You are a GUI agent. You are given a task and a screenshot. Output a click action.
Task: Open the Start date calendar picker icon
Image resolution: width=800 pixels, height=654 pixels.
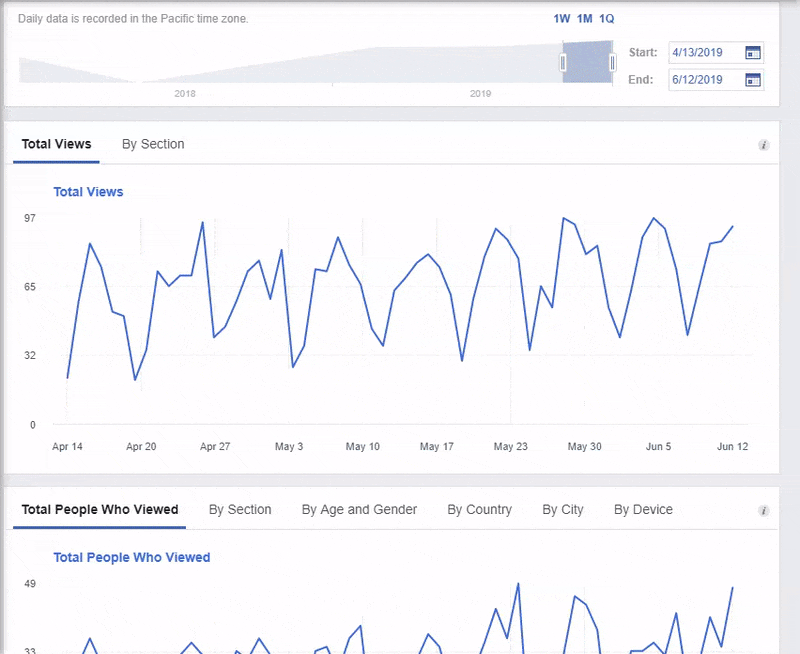[x=753, y=53]
